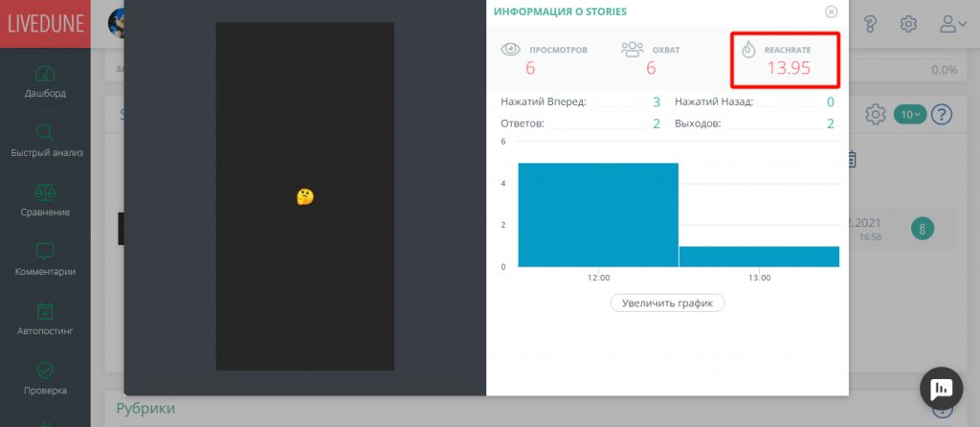
Task: Open settings gear in top bar
Action: 908,24
